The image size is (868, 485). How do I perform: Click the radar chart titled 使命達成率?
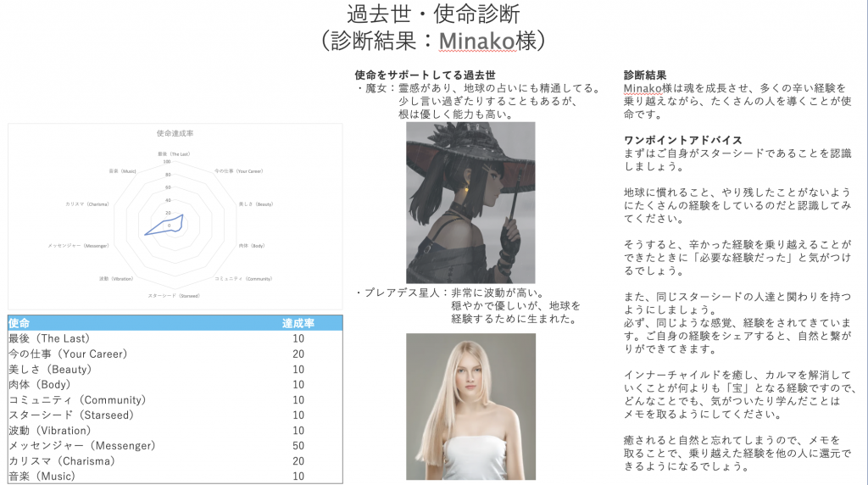tap(175, 216)
